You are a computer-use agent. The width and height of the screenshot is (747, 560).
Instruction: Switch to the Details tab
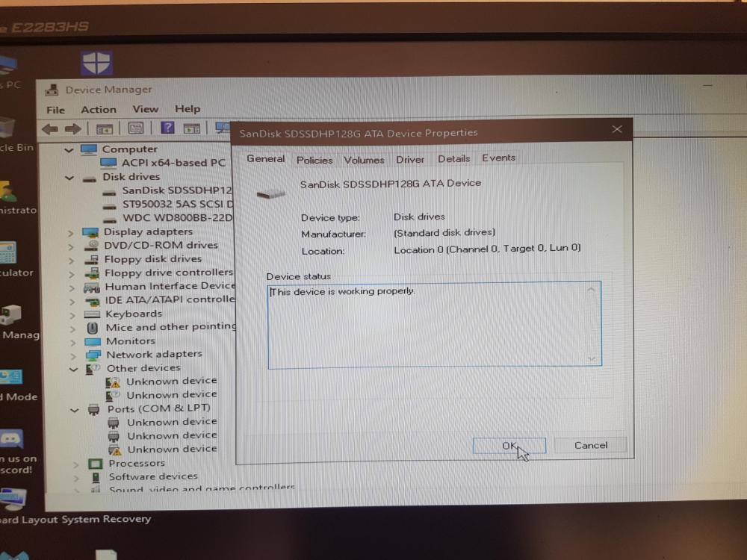[453, 158]
